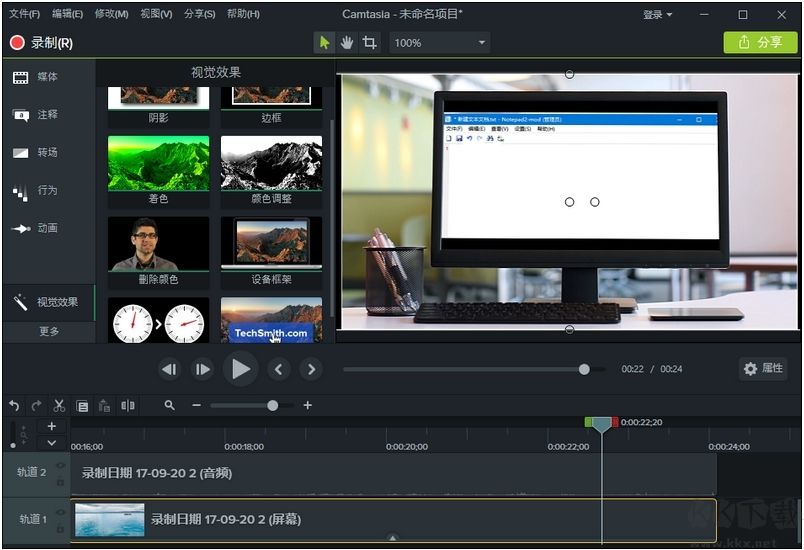Click the timeline zoom slider handle
Image resolution: width=804 pixels, height=550 pixels.
click(272, 406)
